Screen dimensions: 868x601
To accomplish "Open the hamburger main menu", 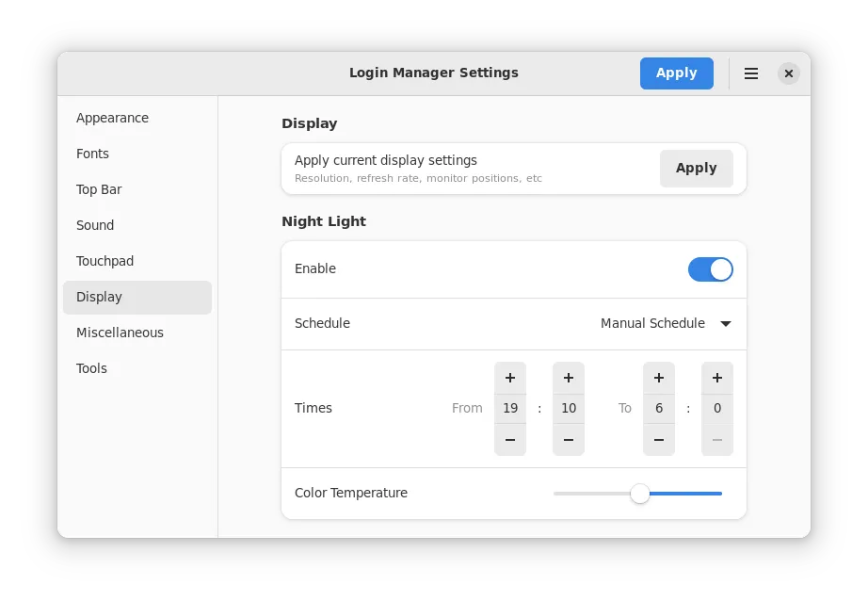I will 751,73.
